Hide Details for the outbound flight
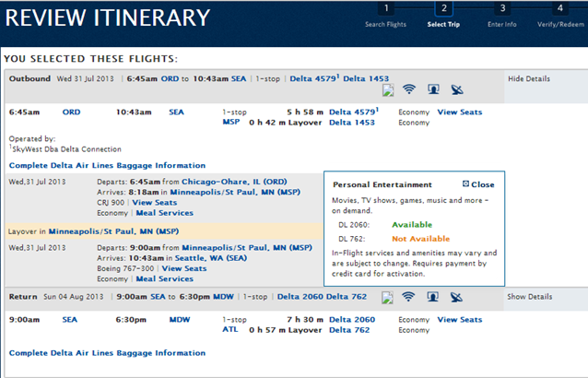The height and width of the screenshot is (378, 588). point(529,78)
